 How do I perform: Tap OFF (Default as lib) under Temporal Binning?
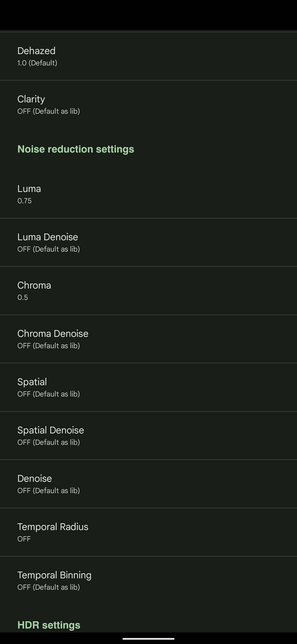[48, 587]
